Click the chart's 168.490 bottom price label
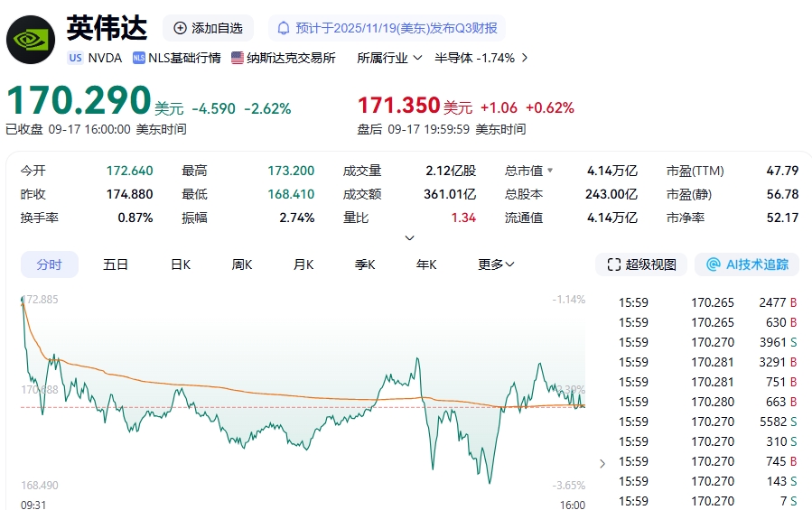812x510 pixels. [40, 486]
